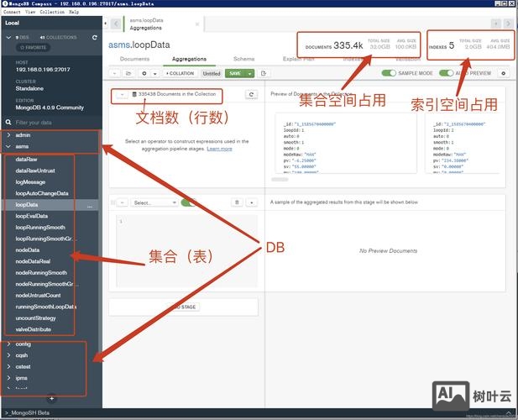Collapse the DBS overview chevron in sidebar
The image size is (518, 420).
8,37
